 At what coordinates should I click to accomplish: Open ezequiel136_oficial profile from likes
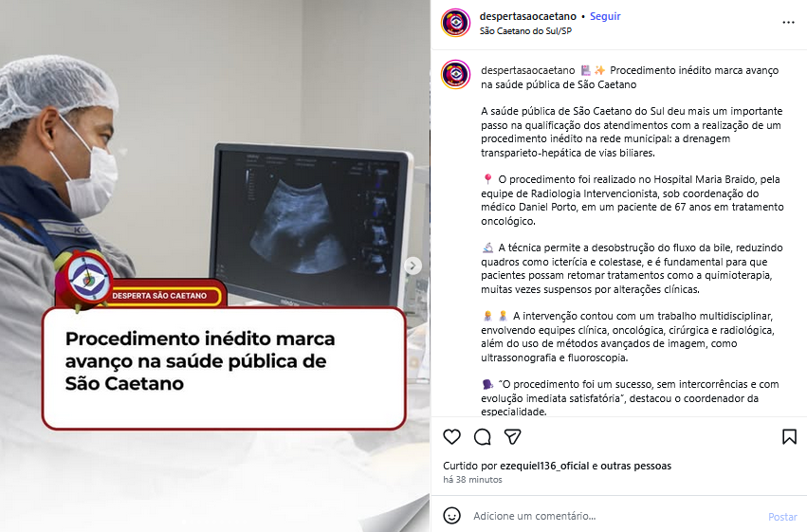(x=544, y=466)
